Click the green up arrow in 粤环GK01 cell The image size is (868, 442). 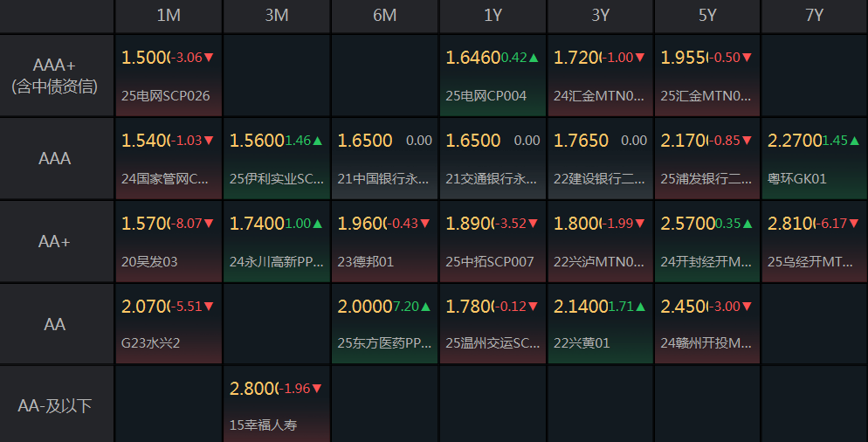click(x=854, y=141)
